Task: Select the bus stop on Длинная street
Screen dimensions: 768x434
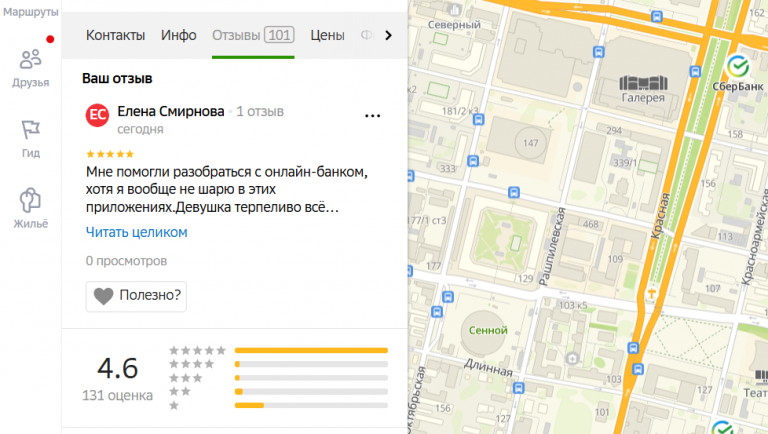Action: (x=519, y=388)
